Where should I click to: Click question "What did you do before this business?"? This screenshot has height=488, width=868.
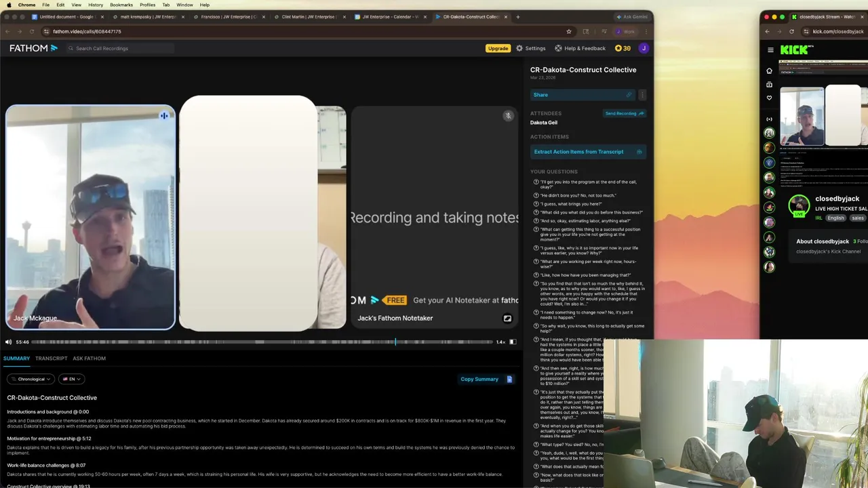(591, 212)
